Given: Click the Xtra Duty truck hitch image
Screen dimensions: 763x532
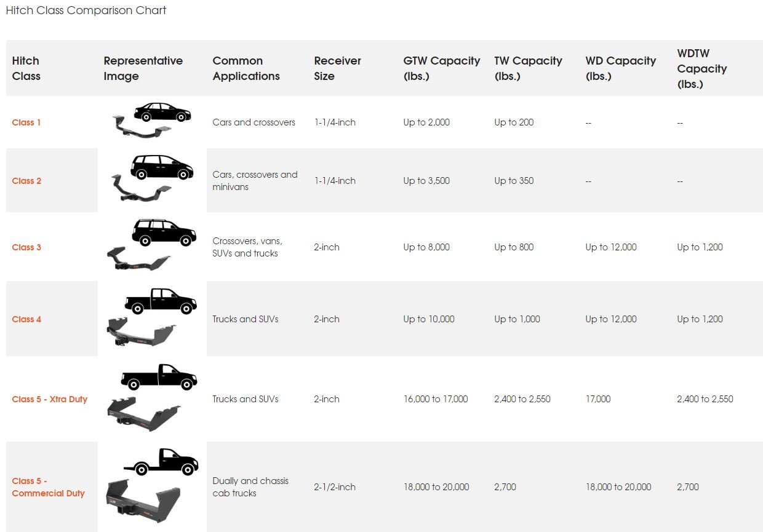Looking at the screenshot, I should coord(152,397).
